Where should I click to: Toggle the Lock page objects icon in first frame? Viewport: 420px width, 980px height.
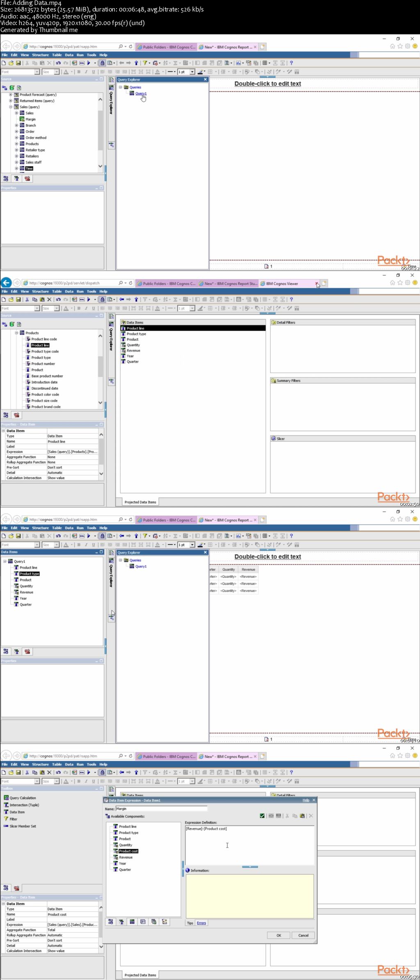click(x=103, y=63)
